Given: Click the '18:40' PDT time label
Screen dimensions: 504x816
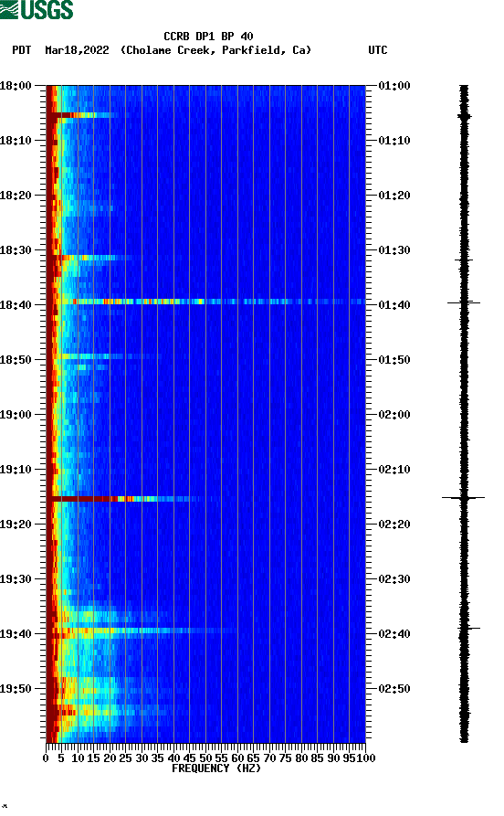Looking at the screenshot, I should [16, 305].
